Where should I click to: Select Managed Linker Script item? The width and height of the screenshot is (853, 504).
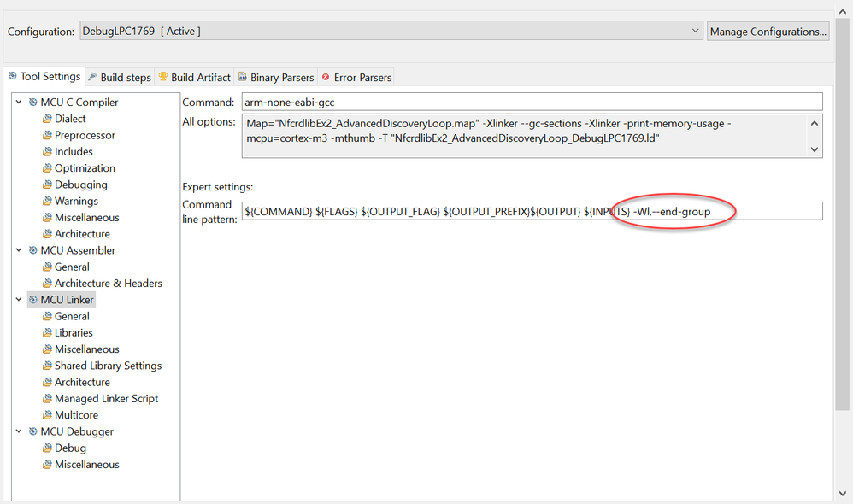(106, 399)
